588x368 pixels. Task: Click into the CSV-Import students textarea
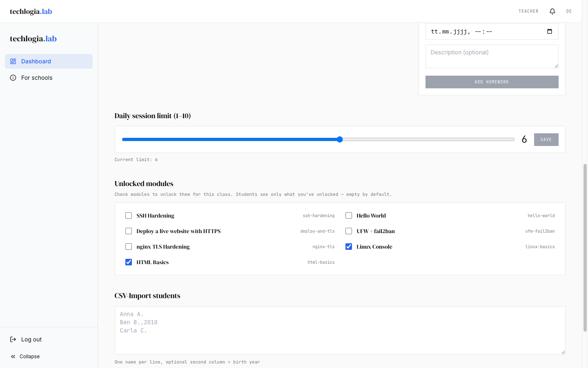point(340,330)
